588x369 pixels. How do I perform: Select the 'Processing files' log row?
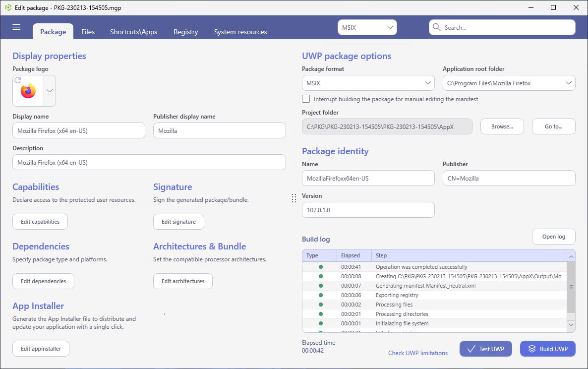[x=435, y=305]
